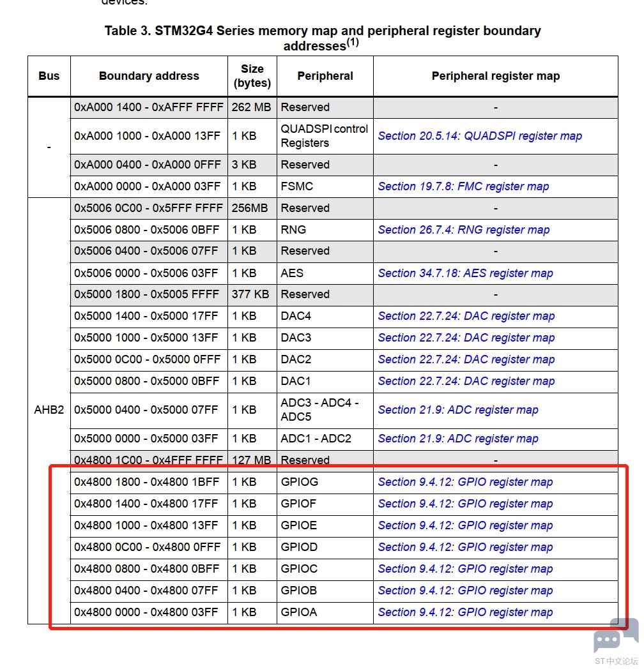Open the GPIO register map link in GPIOA row
This screenshot has height=671, width=644.
pyautogui.click(x=465, y=612)
